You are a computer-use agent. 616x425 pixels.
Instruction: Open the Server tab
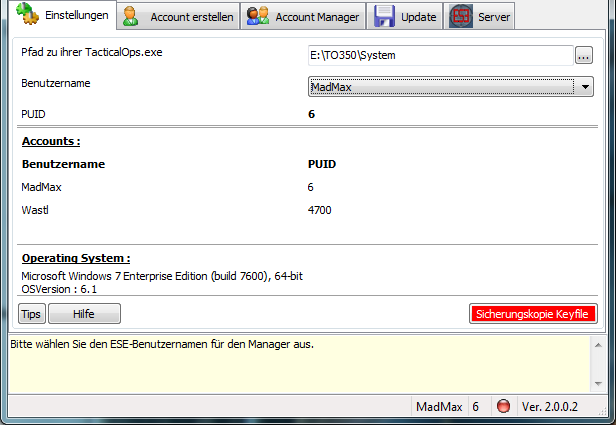tap(479, 16)
